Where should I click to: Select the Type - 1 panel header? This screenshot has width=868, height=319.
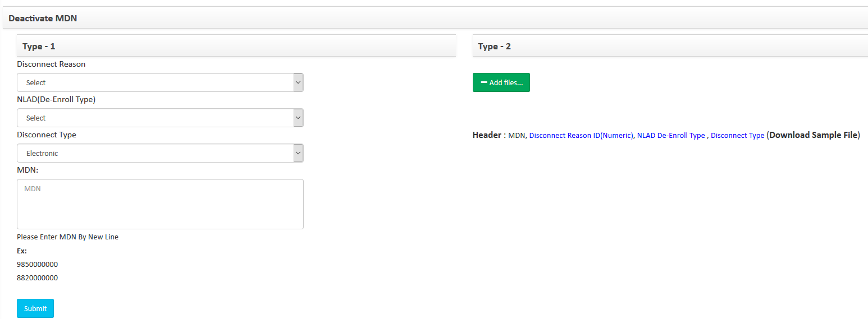(x=236, y=46)
